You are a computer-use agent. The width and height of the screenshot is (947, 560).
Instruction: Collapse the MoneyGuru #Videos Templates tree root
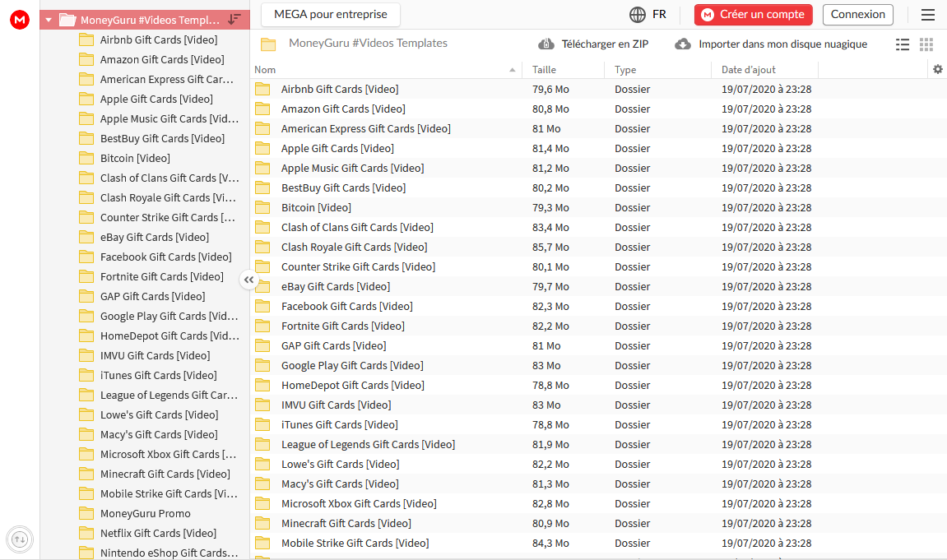click(49, 20)
